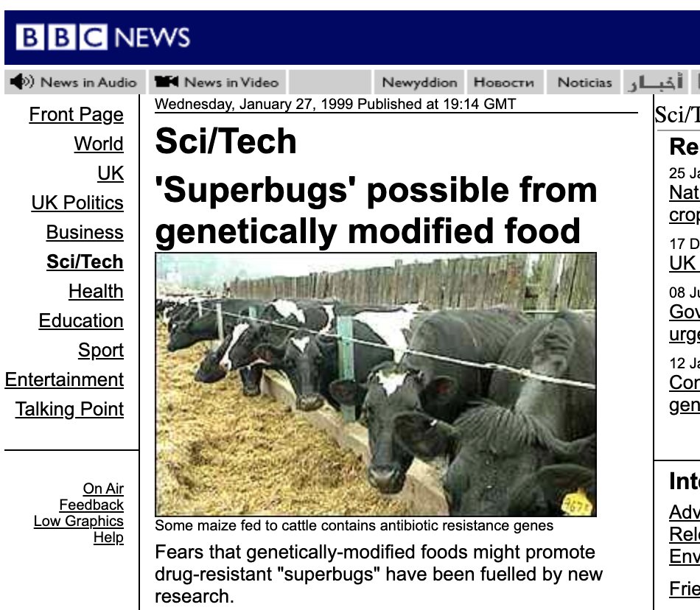Open the UK Politics section
The image size is (700, 610).
(77, 203)
